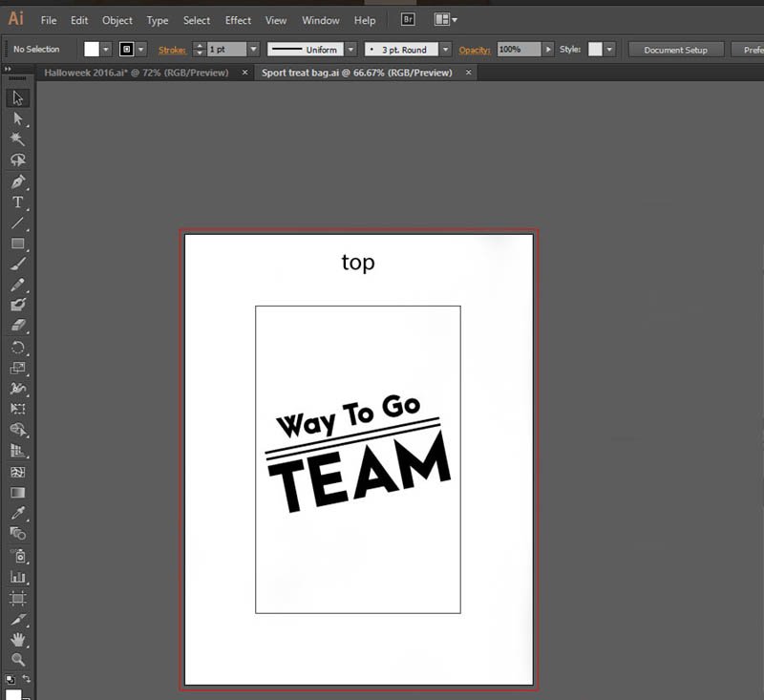764x700 pixels.
Task: Click the opacity percentage input field
Action: [519, 50]
